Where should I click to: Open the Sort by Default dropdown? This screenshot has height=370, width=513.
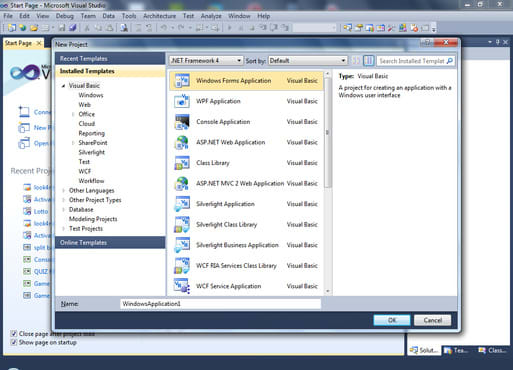coord(307,61)
